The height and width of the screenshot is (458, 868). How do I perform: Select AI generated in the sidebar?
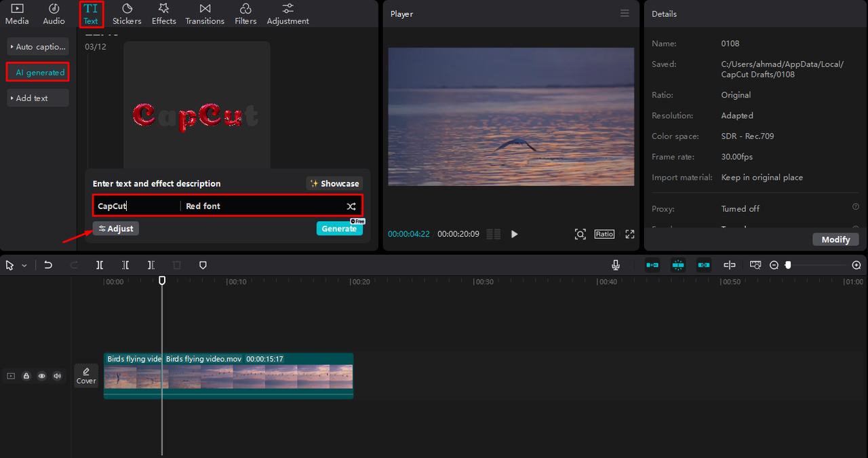(x=38, y=73)
